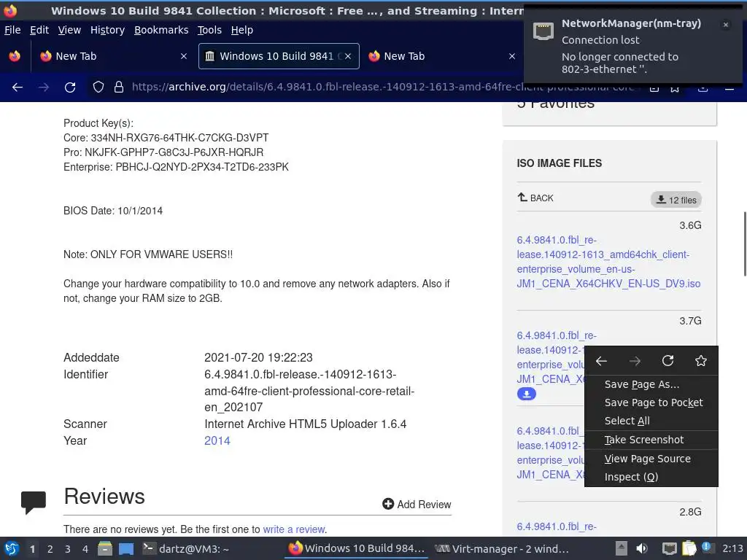747x560 pixels.
Task: Open the network manager tray icon
Action: (670, 548)
